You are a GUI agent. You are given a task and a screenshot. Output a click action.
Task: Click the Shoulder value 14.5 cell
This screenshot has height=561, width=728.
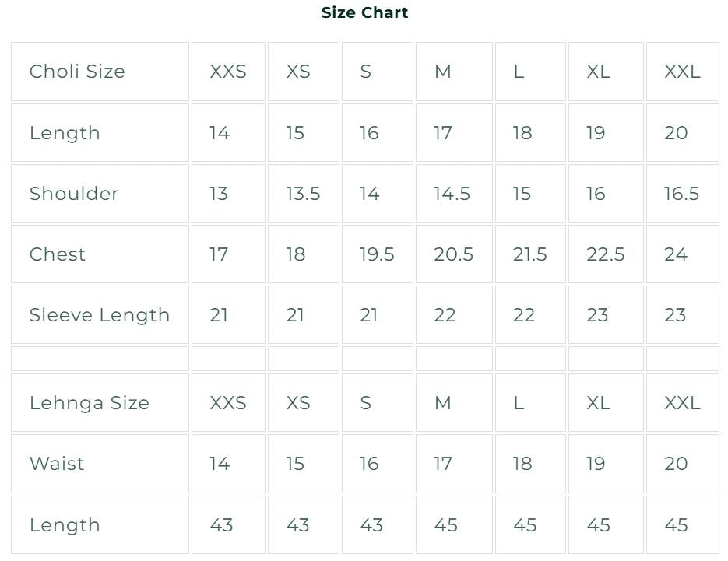[454, 194]
